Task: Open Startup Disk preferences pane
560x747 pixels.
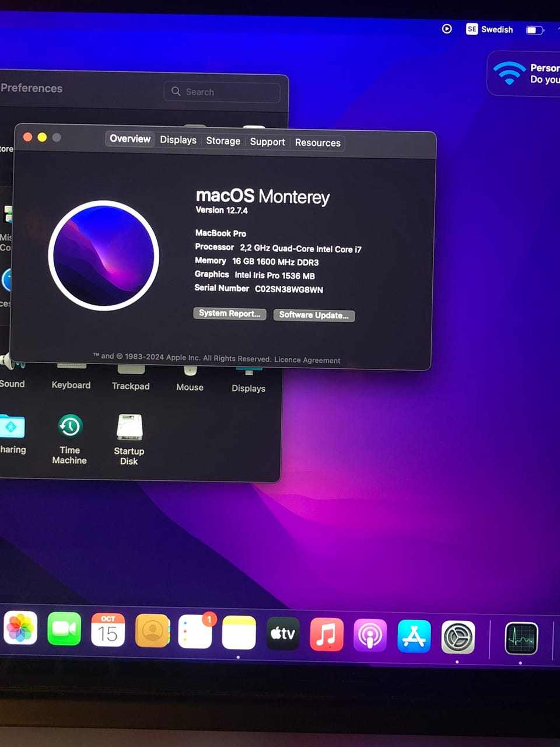Action: (x=129, y=440)
